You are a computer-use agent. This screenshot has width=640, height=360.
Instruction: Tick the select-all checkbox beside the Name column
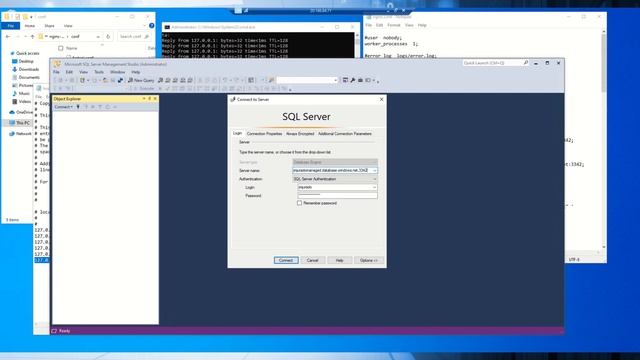pyautogui.click(x=60, y=48)
